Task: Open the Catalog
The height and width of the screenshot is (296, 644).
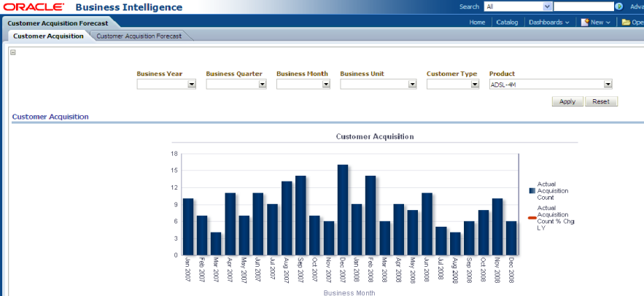Action: [x=507, y=22]
